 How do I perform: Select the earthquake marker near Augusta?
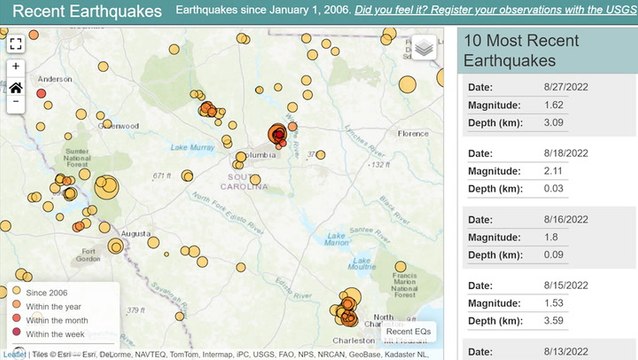click(x=116, y=246)
